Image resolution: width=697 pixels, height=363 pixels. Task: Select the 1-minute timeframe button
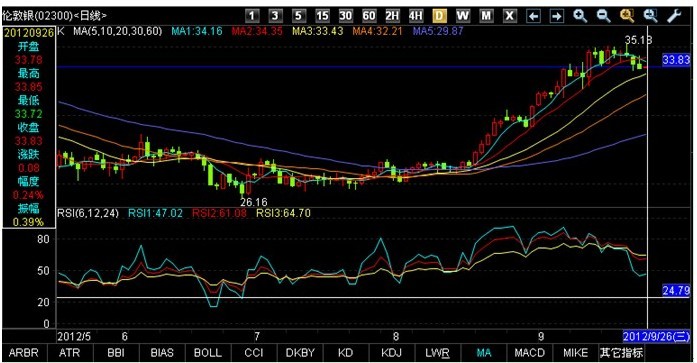pos(252,16)
